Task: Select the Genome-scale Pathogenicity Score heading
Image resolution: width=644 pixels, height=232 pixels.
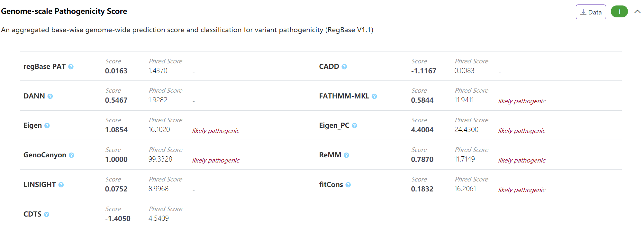Action: click(x=64, y=11)
